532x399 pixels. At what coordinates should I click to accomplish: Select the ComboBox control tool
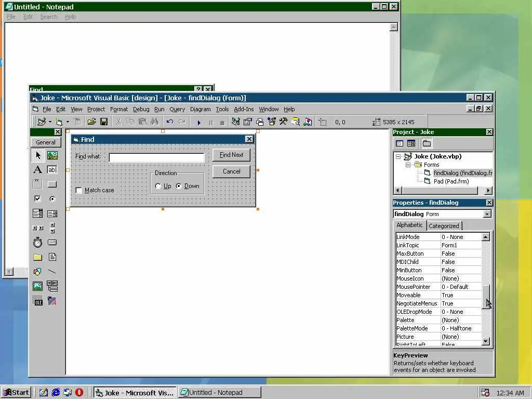coord(37,214)
